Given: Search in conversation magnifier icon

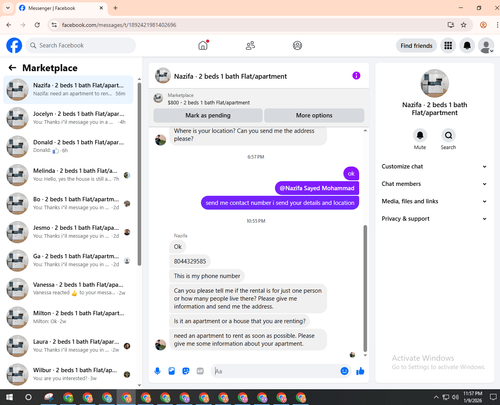Looking at the screenshot, I should [x=448, y=135].
